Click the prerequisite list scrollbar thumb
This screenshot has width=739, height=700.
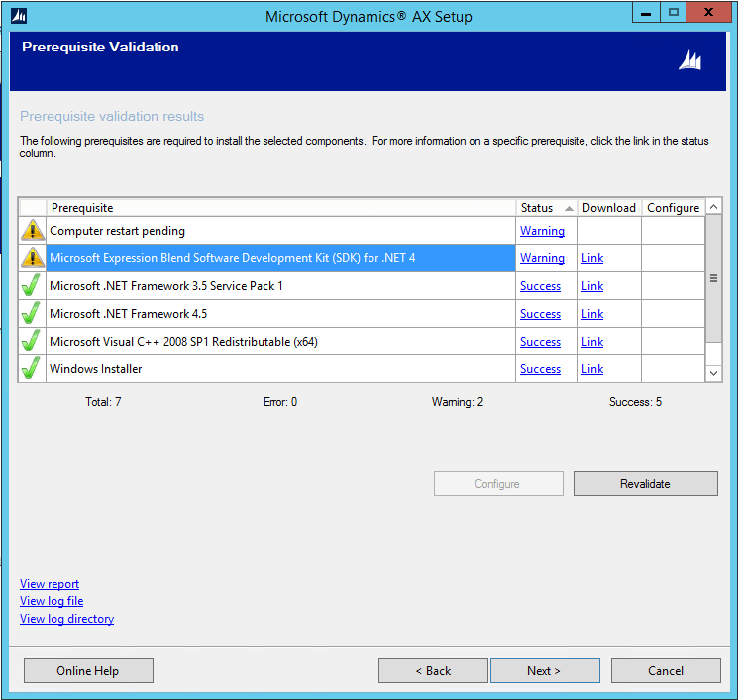tap(713, 278)
